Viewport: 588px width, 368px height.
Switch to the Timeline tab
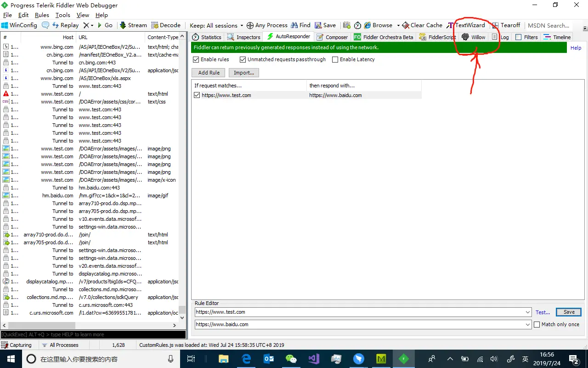[x=557, y=37]
